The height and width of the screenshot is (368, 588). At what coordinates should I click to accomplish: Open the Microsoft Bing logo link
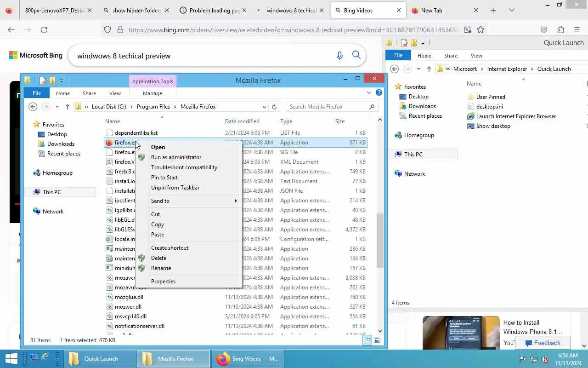[36, 55]
